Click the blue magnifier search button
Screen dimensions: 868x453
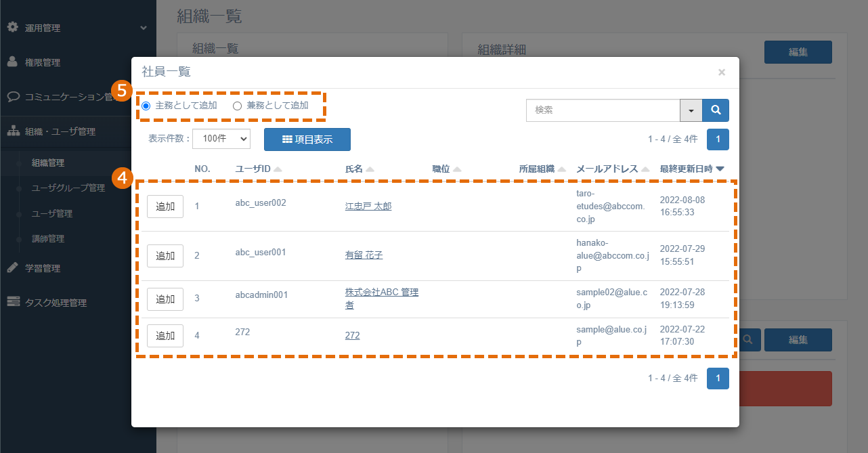point(716,110)
